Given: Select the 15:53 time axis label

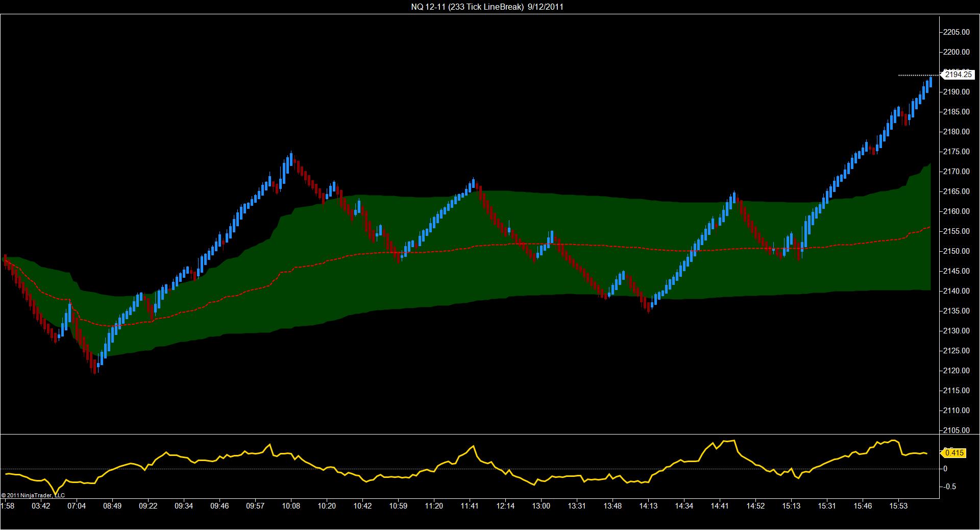Looking at the screenshot, I should click(898, 506).
